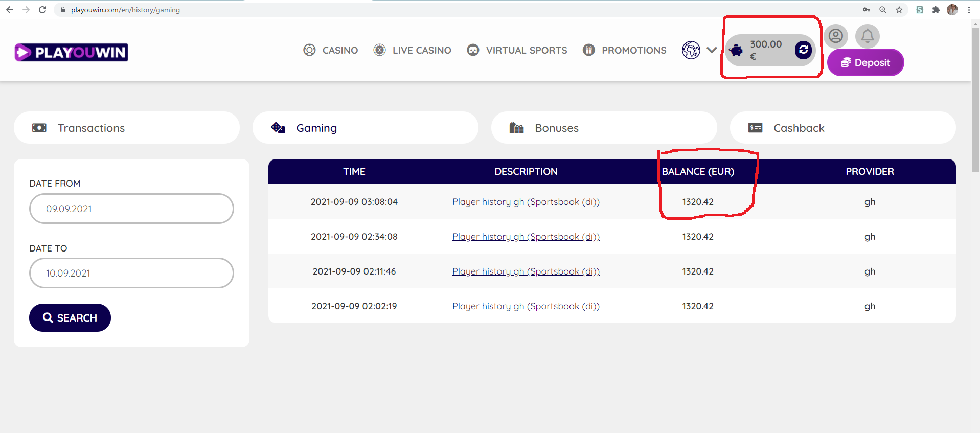The width and height of the screenshot is (980, 433).
Task: Open Player history link at 02:34:08
Action: 526,237
